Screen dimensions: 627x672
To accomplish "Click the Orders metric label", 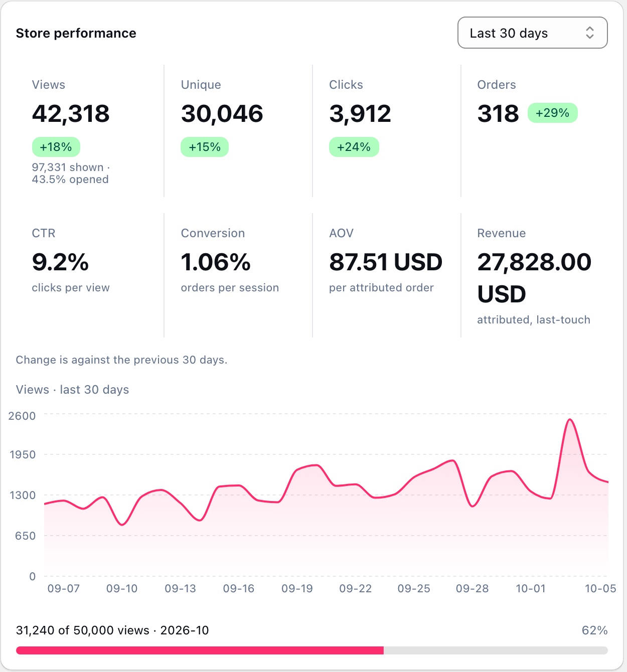I will tap(497, 85).
